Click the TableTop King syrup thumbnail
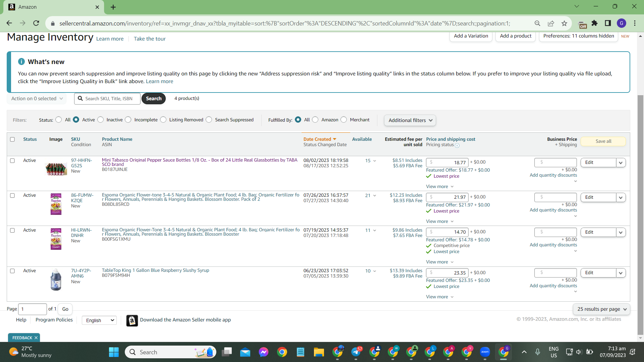Screen dimensions: 644x362 (x=56, y=280)
